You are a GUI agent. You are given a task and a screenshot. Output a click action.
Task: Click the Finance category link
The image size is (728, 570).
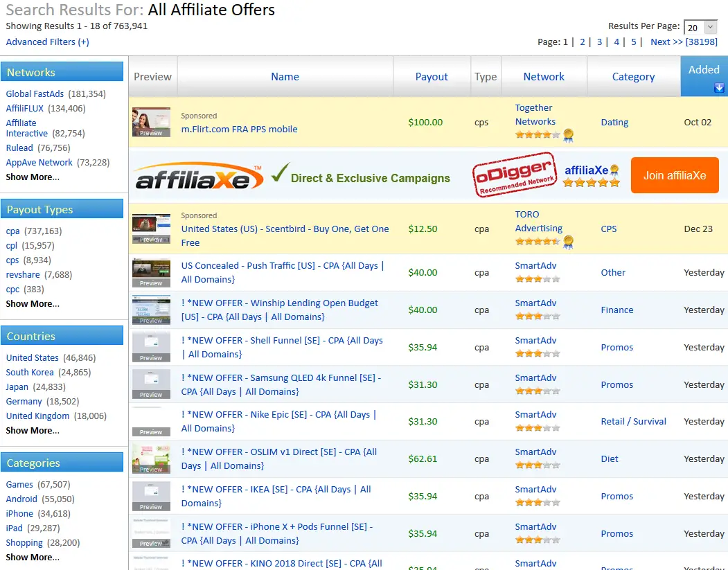[617, 310]
